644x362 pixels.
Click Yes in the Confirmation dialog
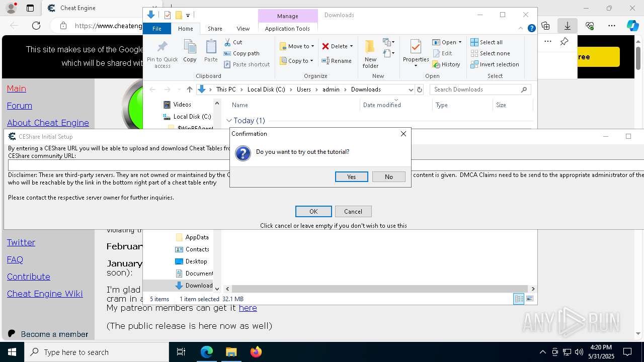pyautogui.click(x=351, y=176)
